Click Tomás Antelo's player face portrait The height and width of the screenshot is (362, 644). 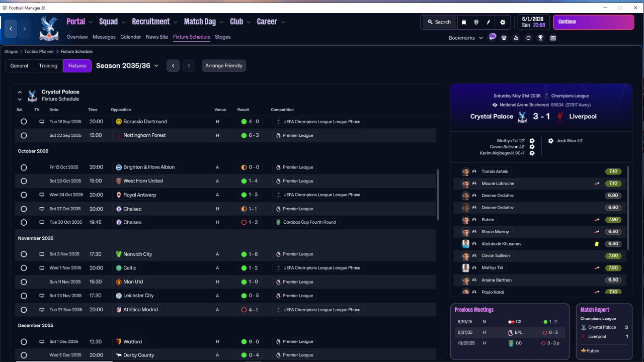pos(466,171)
